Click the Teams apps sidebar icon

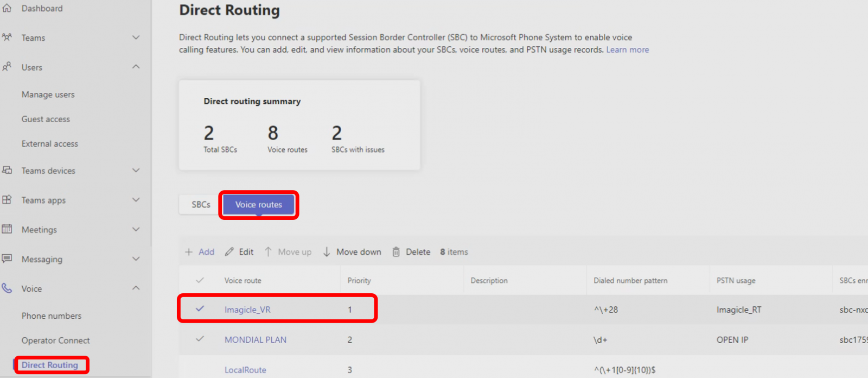[x=7, y=200]
